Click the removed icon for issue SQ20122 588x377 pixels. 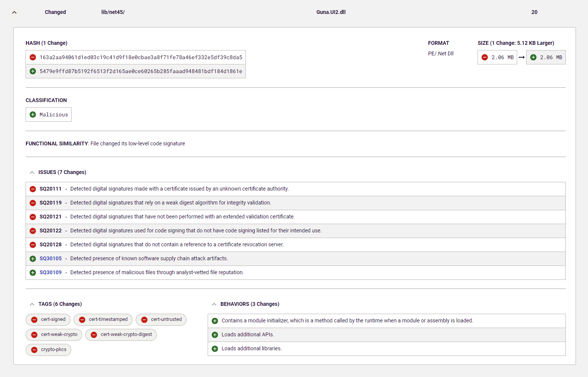click(33, 231)
